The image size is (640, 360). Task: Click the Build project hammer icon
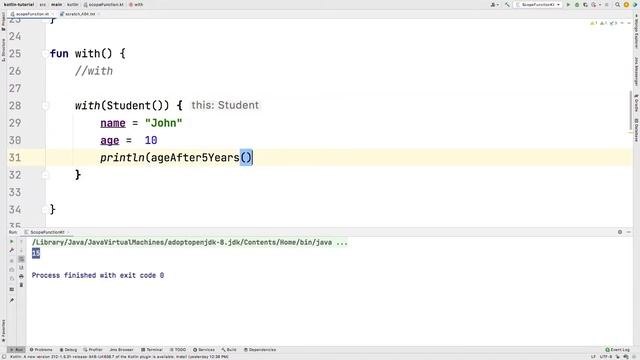coord(507,4)
